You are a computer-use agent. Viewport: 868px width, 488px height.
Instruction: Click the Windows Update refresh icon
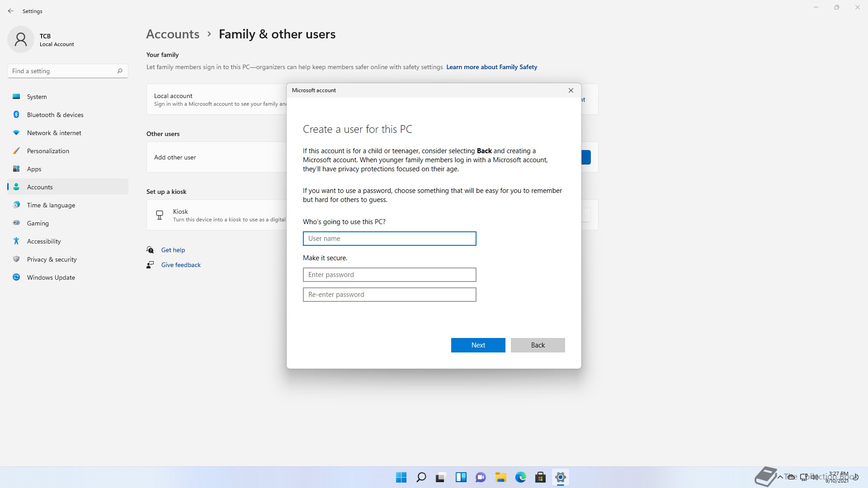click(x=16, y=277)
